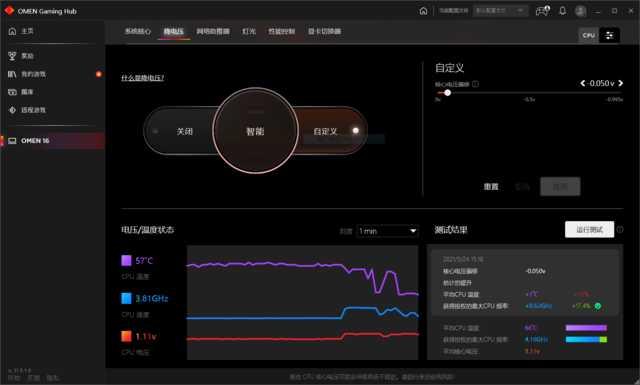Open the game controller icon in the title bar
Screen dimensions: 640x385
(542, 11)
